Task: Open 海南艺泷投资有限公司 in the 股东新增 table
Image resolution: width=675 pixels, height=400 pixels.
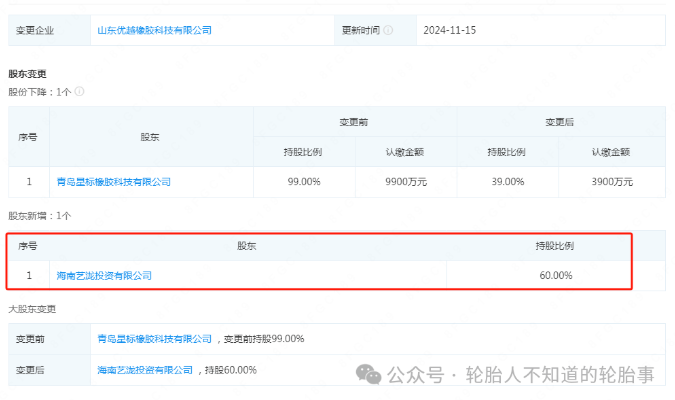Action: pyautogui.click(x=105, y=275)
